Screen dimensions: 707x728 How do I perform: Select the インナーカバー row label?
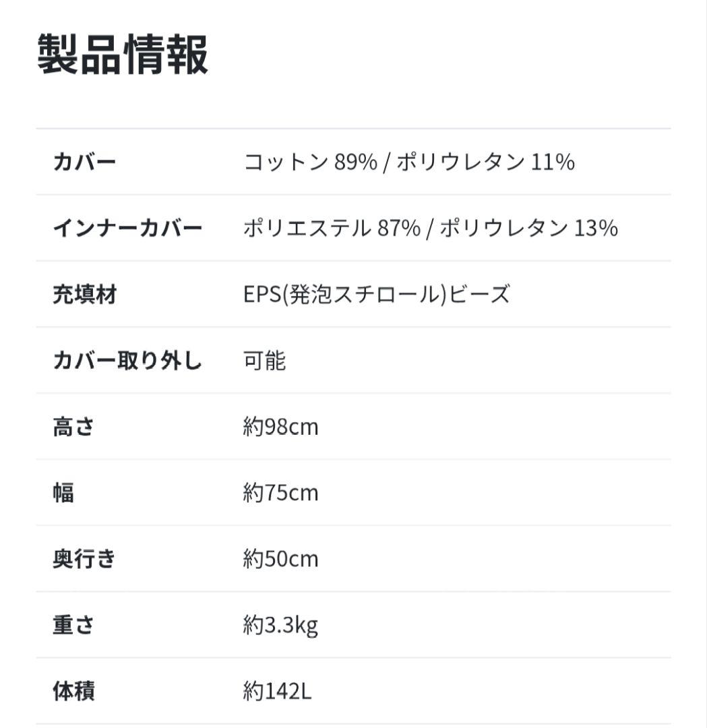click(127, 229)
